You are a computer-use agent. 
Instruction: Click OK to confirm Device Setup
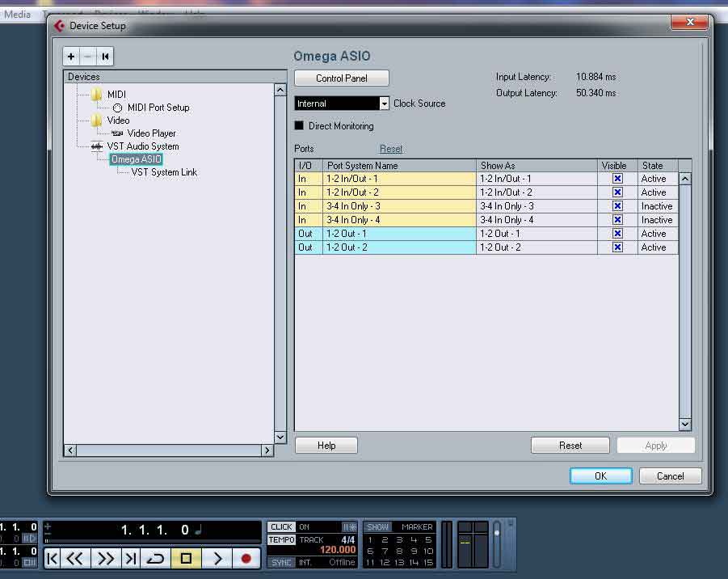(x=601, y=475)
